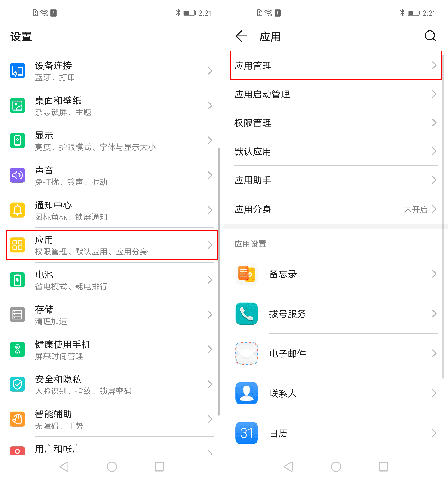Viewport: 448px width, 479px height.
Task: Click the settings list scrollbar
Action: [219, 282]
